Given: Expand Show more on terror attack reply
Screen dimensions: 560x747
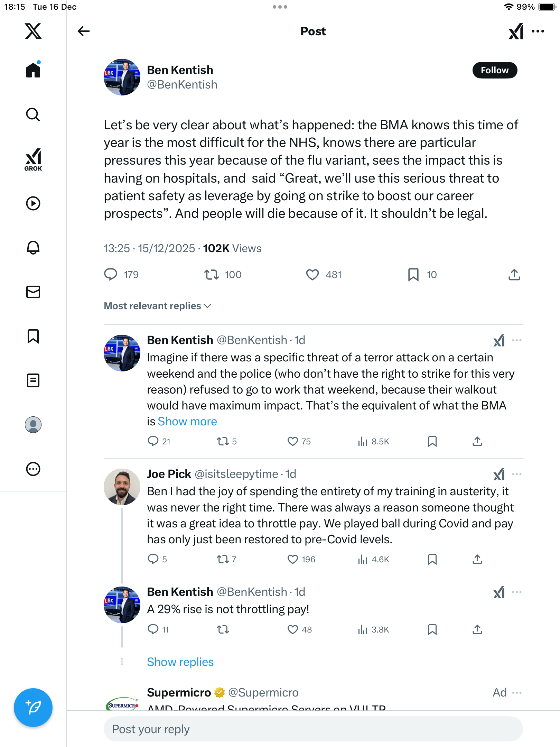Looking at the screenshot, I should click(187, 421).
